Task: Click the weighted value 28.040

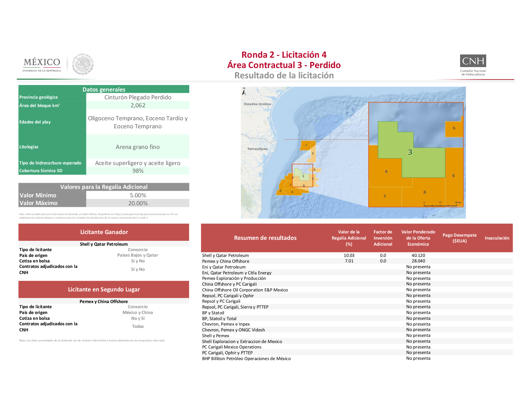Action: 419,261
